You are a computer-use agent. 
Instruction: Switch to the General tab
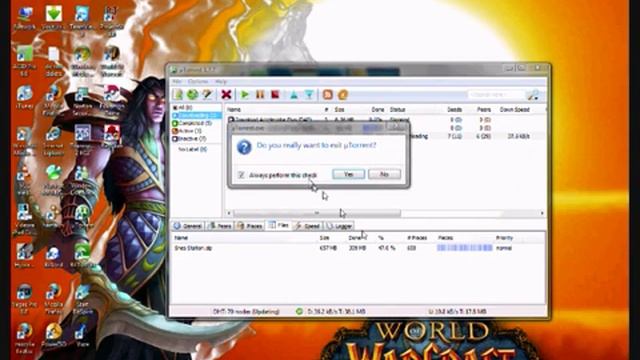188,226
